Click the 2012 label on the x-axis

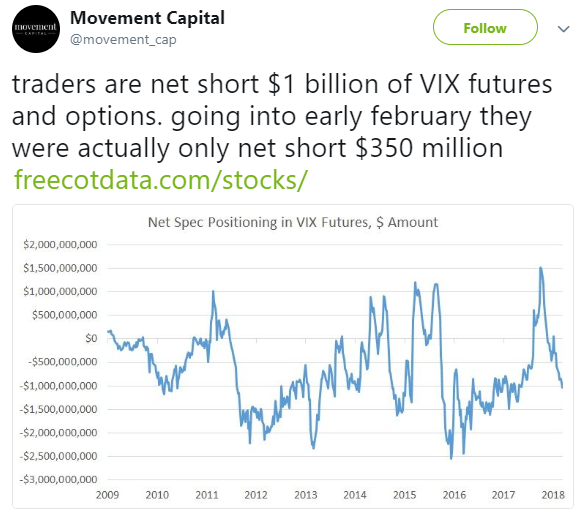[x=256, y=495]
